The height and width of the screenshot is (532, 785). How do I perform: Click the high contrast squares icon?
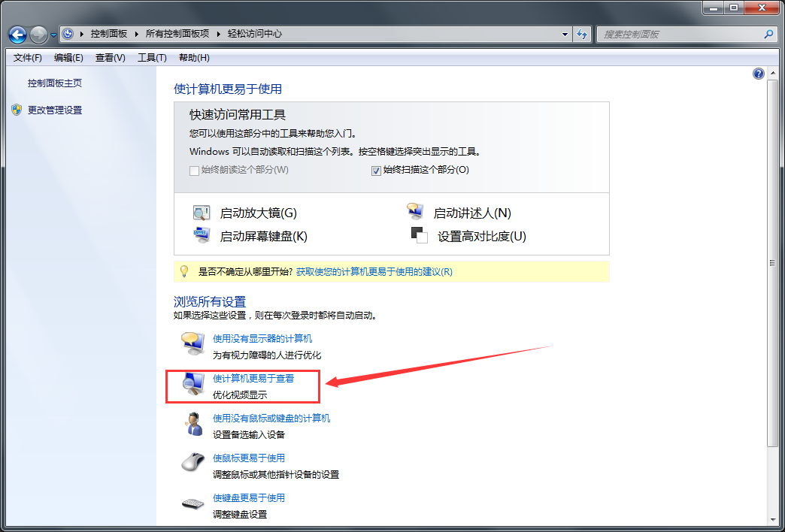pyautogui.click(x=419, y=234)
